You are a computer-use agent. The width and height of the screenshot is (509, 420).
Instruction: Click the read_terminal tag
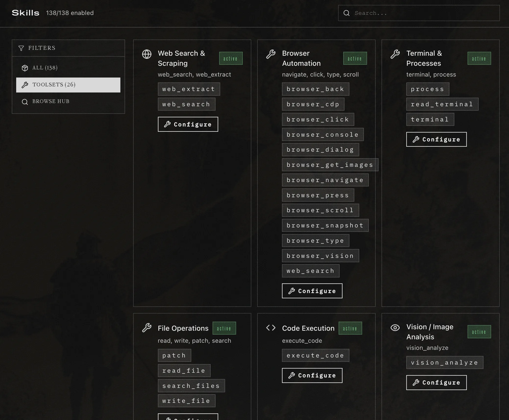(442, 104)
